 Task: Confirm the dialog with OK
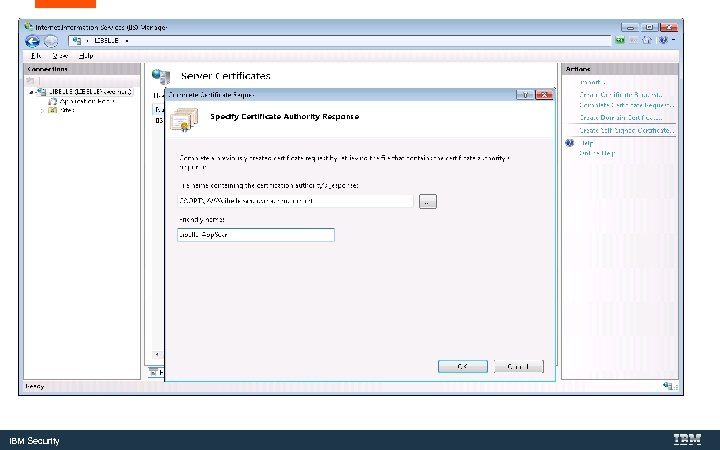[463, 366]
